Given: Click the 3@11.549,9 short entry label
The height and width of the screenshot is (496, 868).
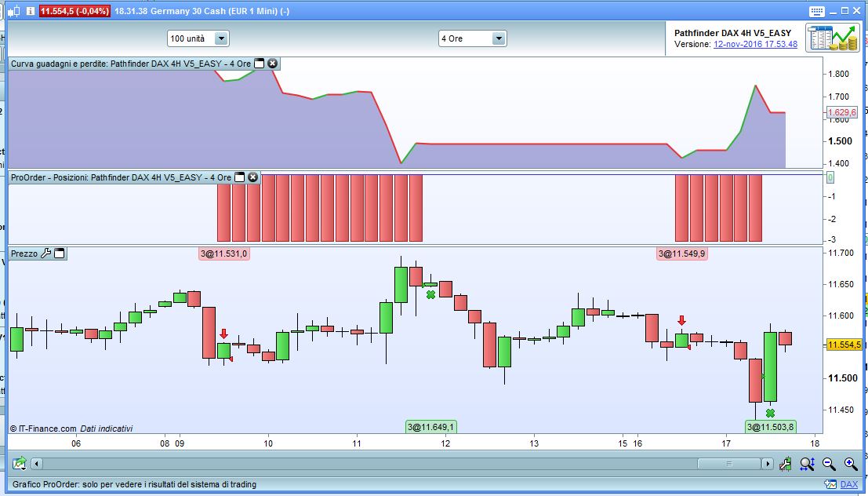Looking at the screenshot, I should [x=681, y=253].
